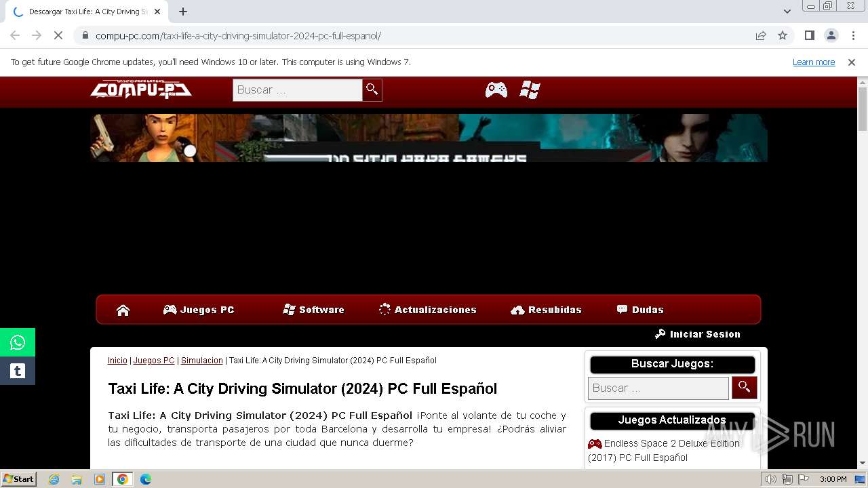This screenshot has height=488, width=868.
Task: Click the Compu-PC site logo
Action: coord(141,89)
